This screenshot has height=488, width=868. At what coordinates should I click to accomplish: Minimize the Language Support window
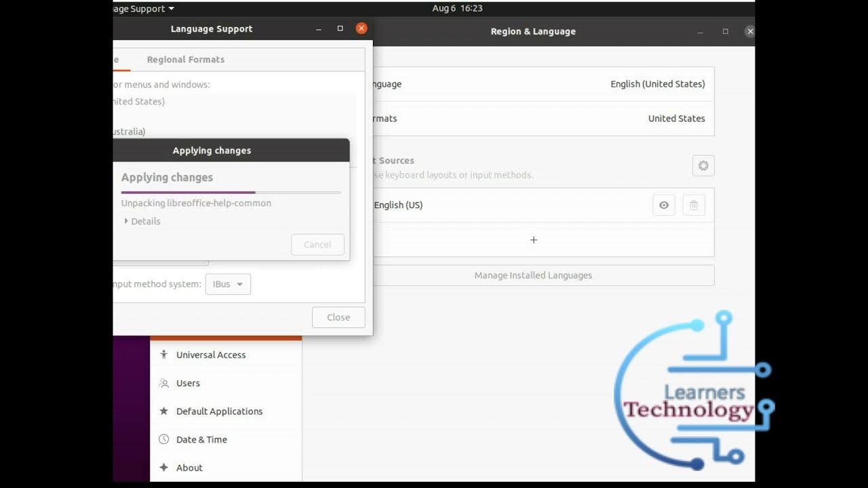pyautogui.click(x=319, y=28)
